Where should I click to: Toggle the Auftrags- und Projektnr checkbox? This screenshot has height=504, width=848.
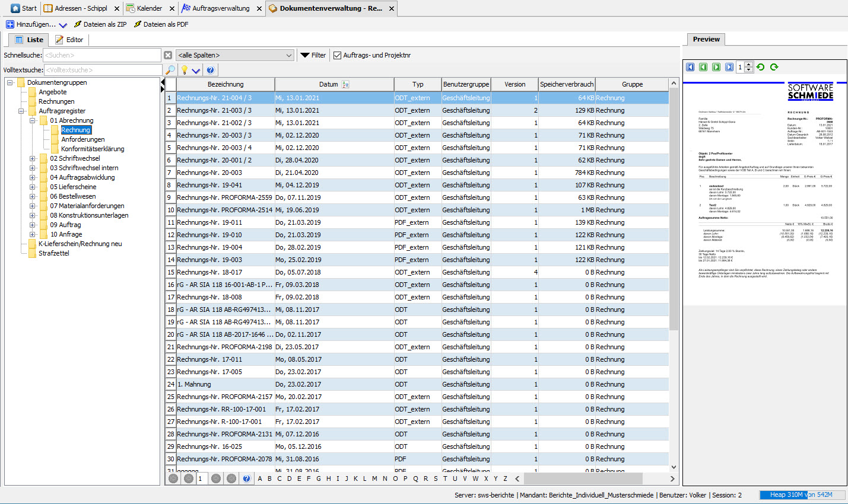[337, 55]
